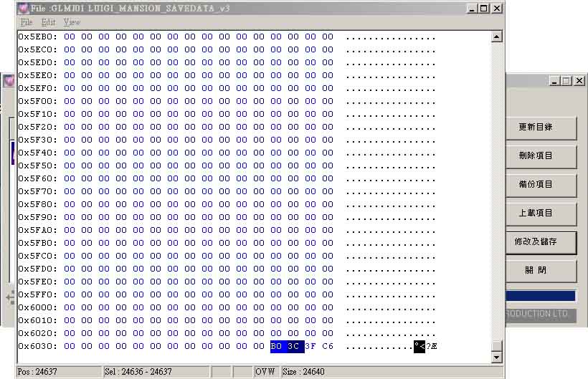Viewport: 588px width, 379px height.
Task: Click 刪除項目 button in background window
Action: click(541, 155)
